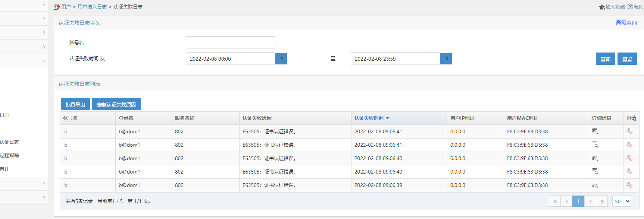
Task: Open the end time calendar picker
Action: click(446, 58)
